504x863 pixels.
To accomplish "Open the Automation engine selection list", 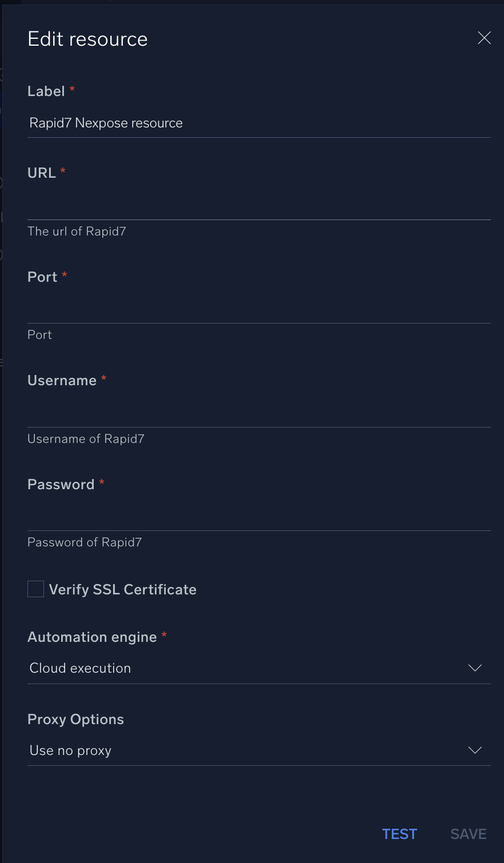I will [x=257, y=668].
